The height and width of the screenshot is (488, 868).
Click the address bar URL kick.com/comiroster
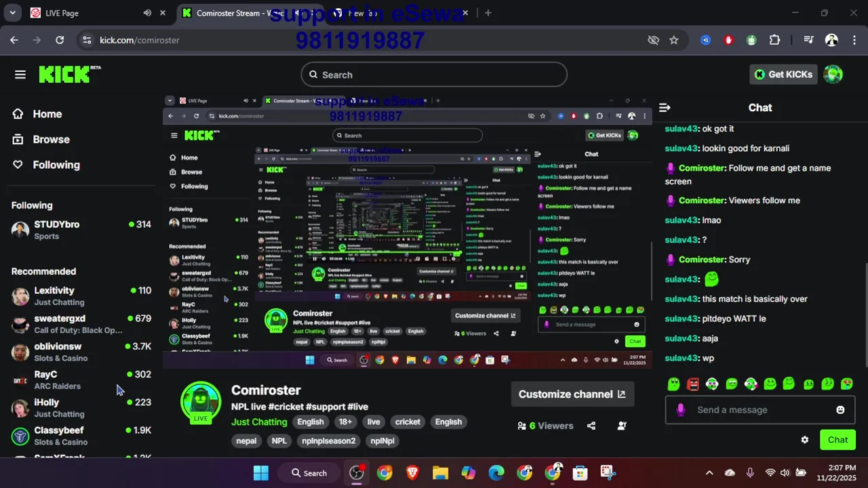[x=140, y=40]
